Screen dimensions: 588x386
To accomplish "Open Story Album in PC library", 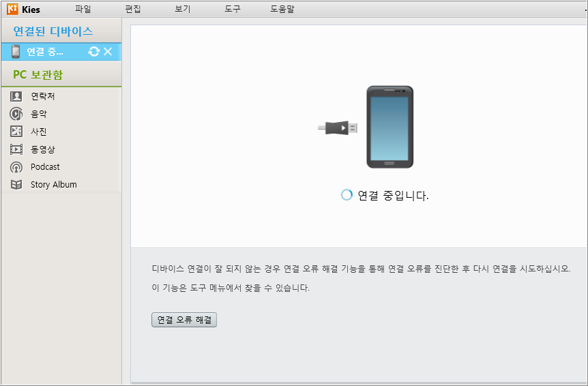I will point(54,184).
